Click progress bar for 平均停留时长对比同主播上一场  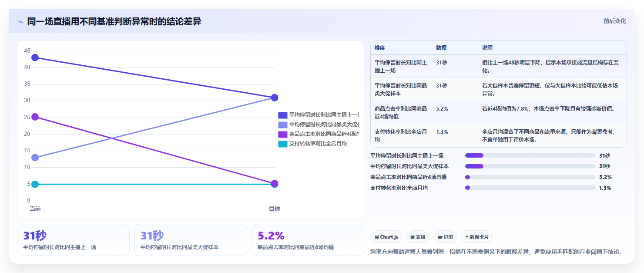pyautogui.click(x=530, y=155)
